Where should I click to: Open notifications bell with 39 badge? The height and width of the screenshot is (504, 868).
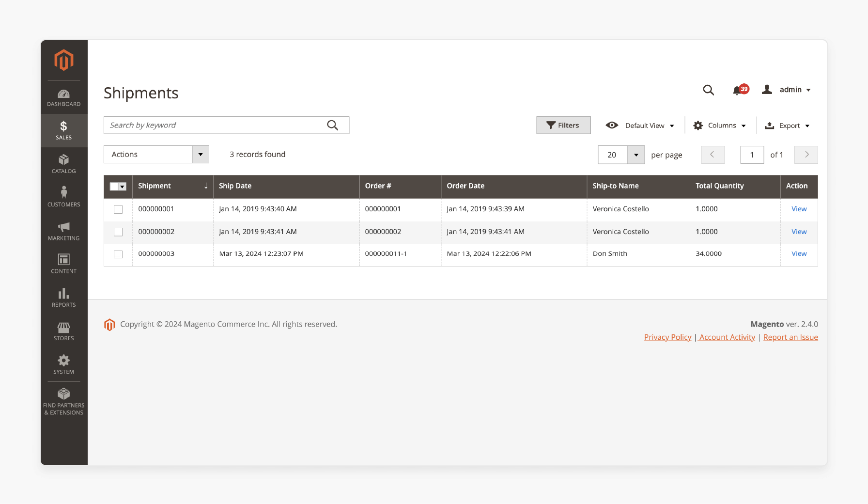tap(740, 90)
